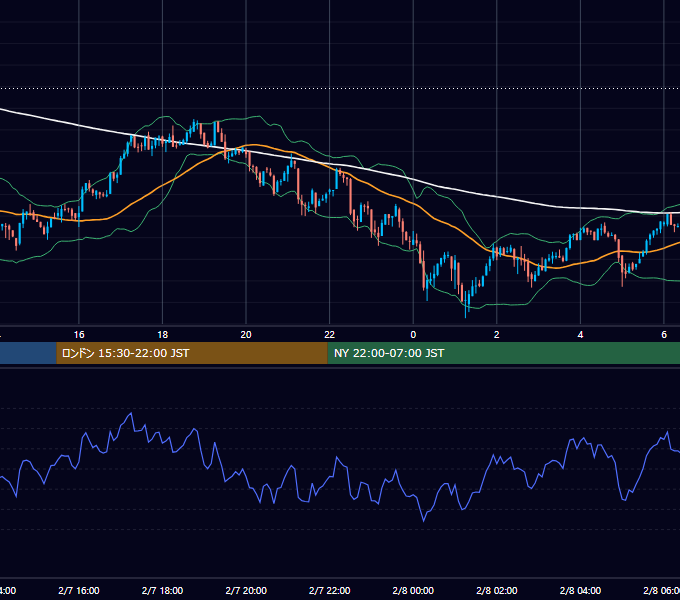
Task: Click hour label 4 on price chart axis
Action: 580,335
